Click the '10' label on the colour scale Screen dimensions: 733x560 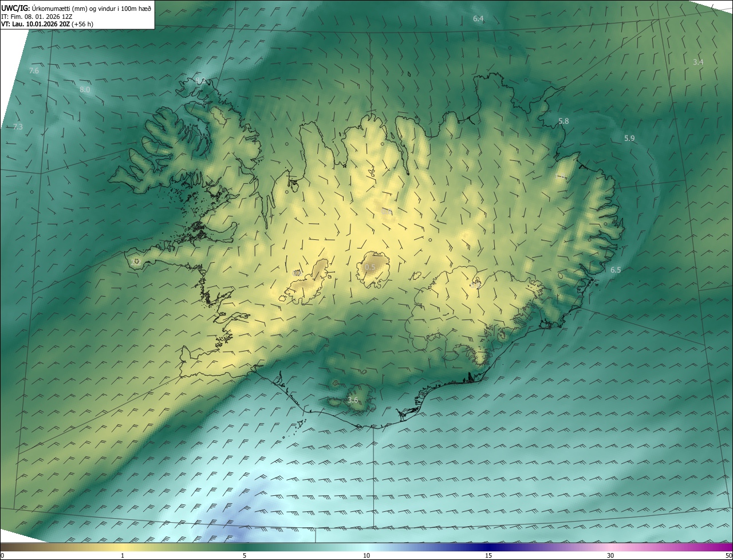[366, 555]
